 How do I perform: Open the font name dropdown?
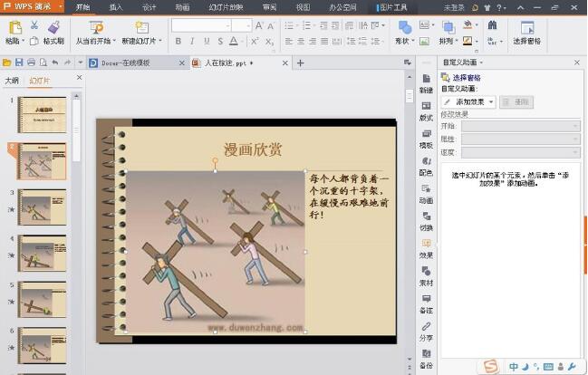click(x=228, y=25)
